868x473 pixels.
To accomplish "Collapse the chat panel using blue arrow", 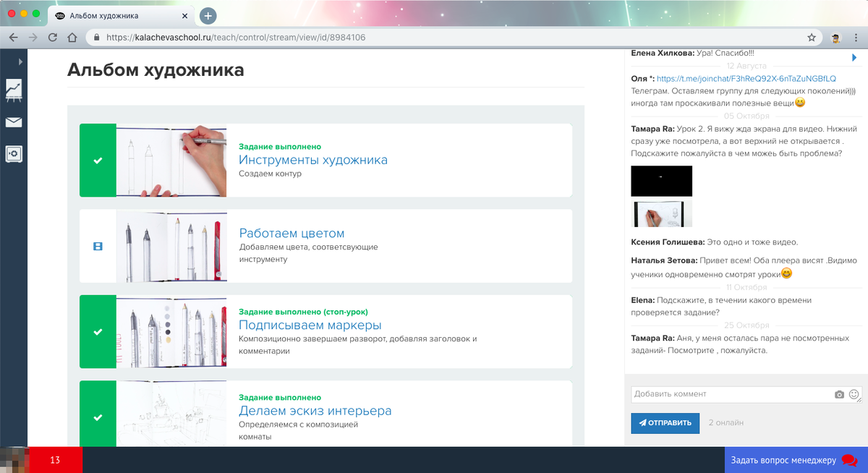I will coord(855,57).
